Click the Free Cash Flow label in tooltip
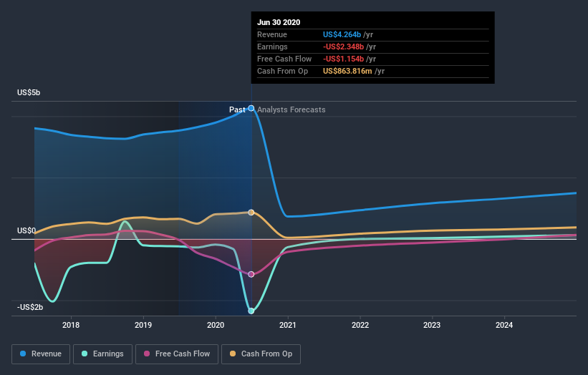The height and width of the screenshot is (375, 588). (284, 59)
